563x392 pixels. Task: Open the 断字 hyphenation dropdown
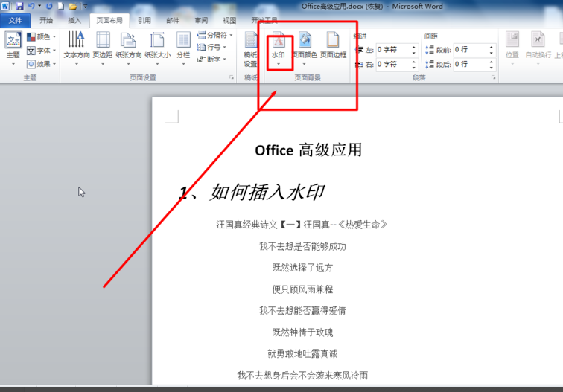point(211,60)
